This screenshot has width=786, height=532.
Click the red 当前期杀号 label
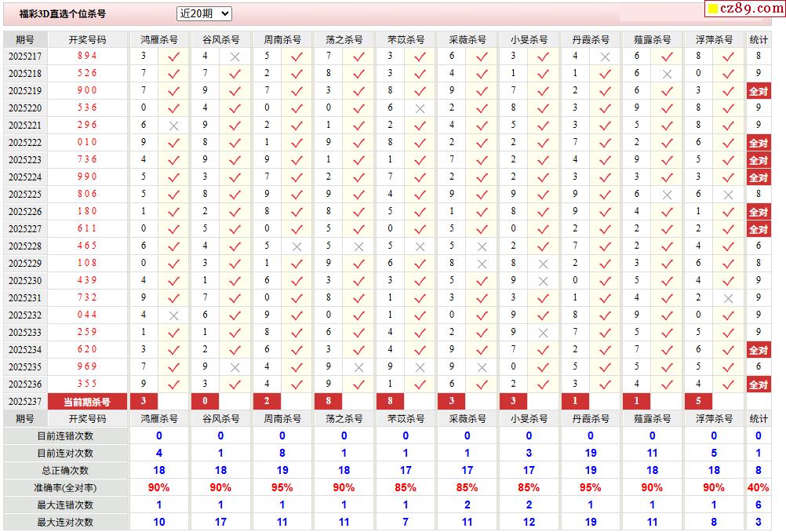(87, 402)
